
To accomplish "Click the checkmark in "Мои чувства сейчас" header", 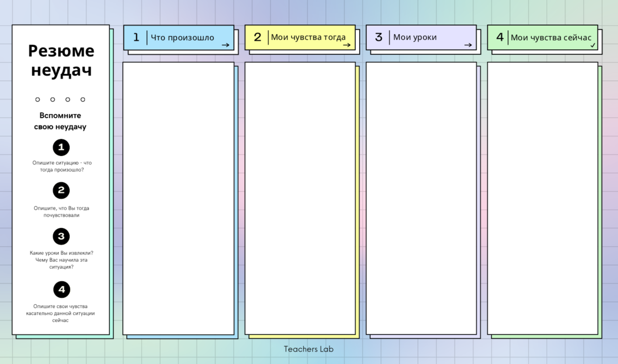I will [x=593, y=45].
